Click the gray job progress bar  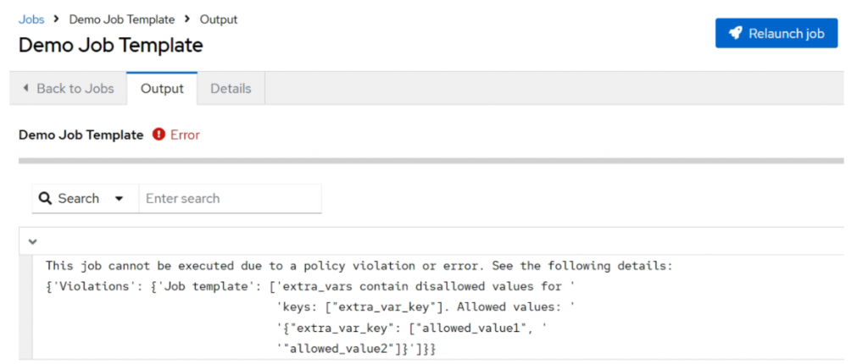click(431, 160)
